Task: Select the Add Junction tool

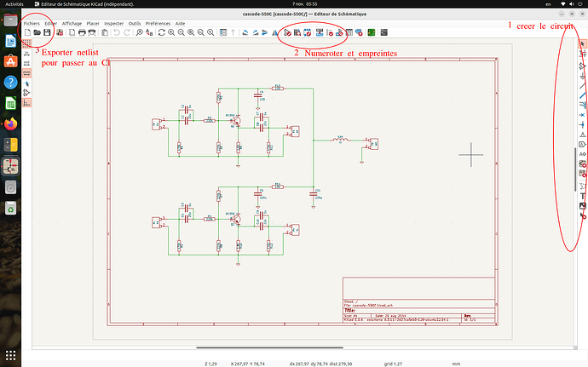Action: pyautogui.click(x=582, y=125)
